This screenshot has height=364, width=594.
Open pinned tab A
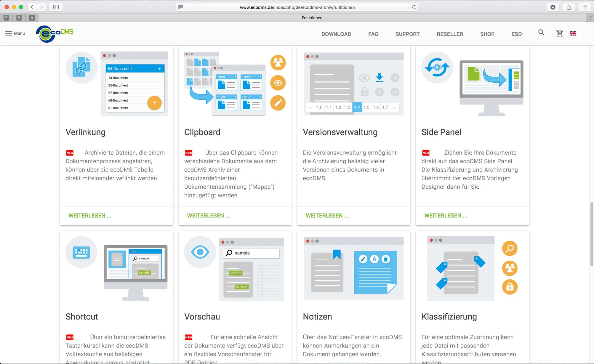[32, 18]
